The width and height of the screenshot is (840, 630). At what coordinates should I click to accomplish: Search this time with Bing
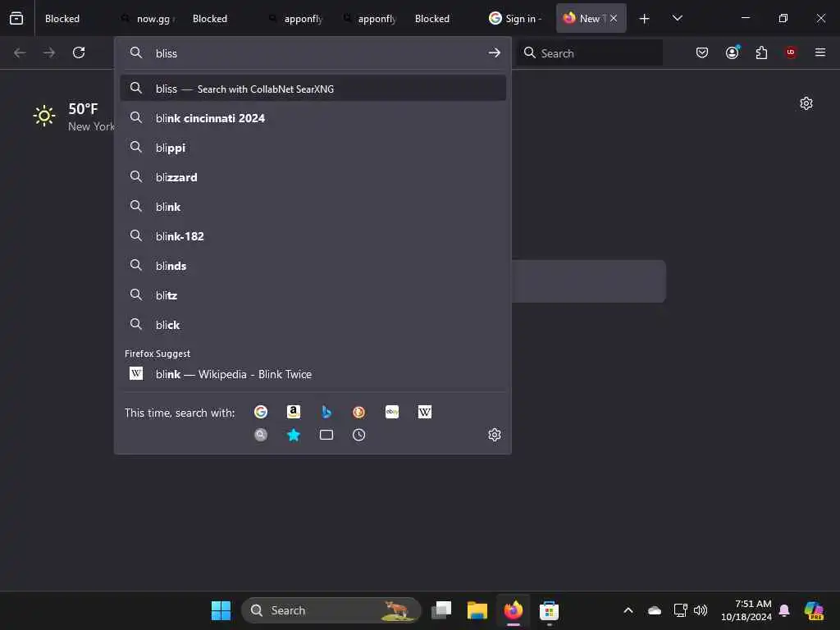326,412
